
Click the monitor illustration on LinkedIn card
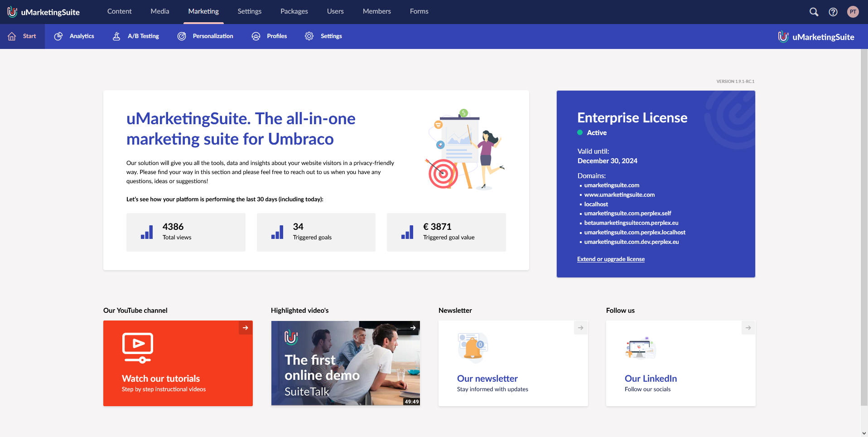point(641,348)
